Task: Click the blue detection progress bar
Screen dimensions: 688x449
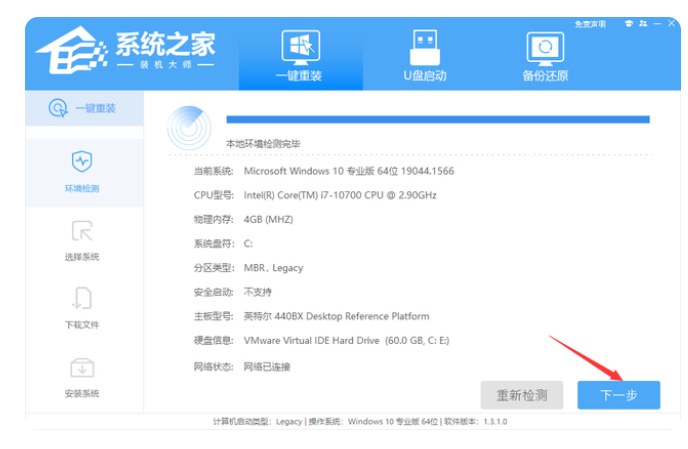Action: click(x=438, y=119)
